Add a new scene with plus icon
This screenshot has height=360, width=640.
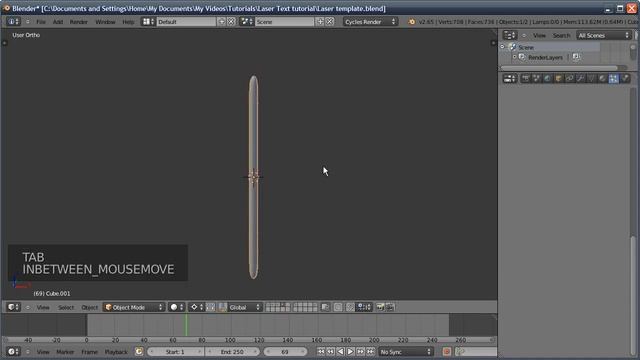320,22
